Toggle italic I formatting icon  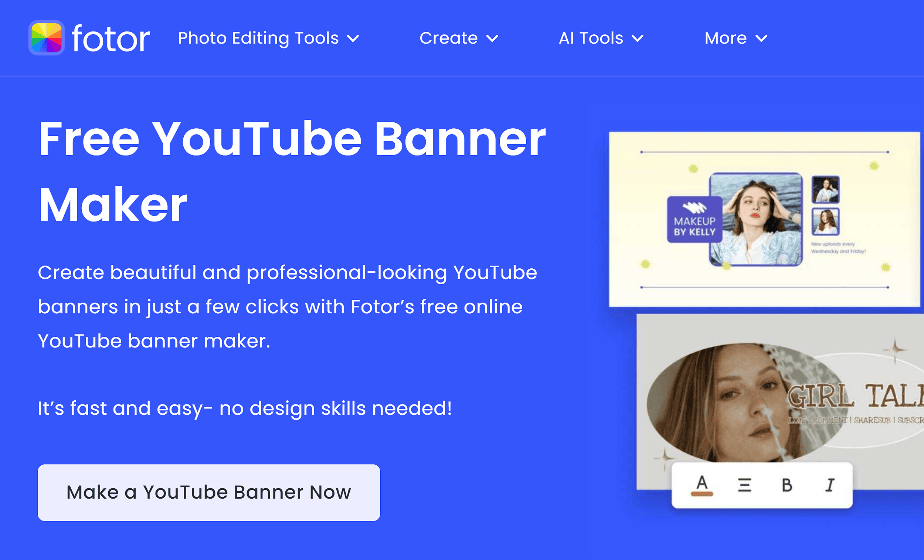pos(830,485)
